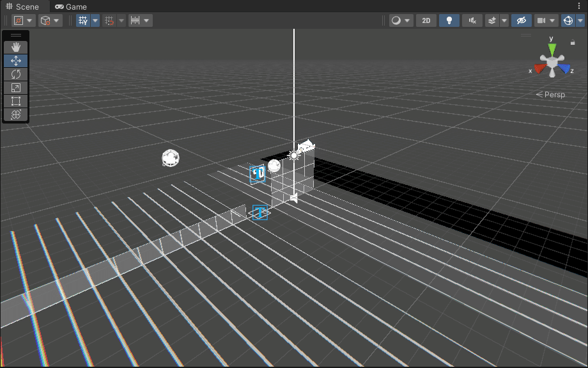The width and height of the screenshot is (588, 368).
Task: Toggle grid snapping
Action: [109, 20]
